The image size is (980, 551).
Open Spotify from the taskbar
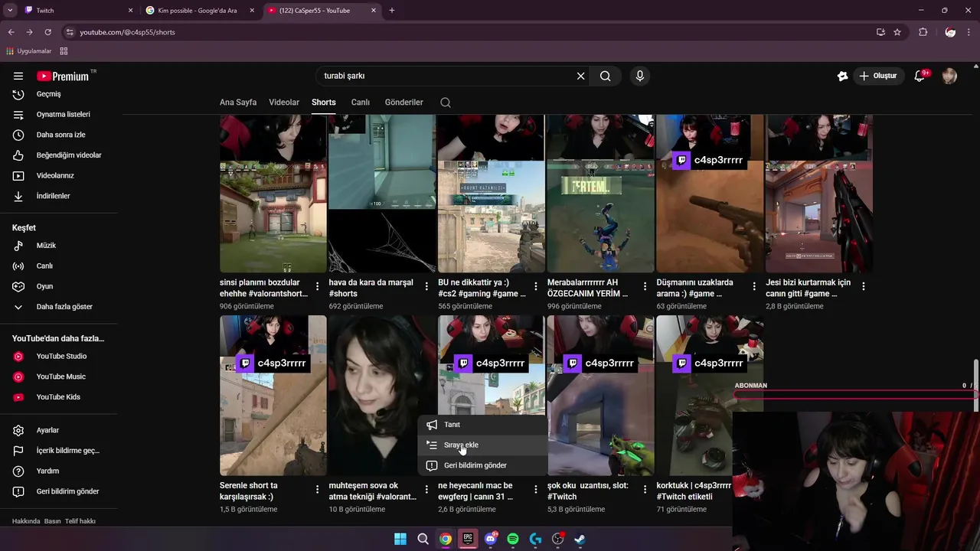(x=513, y=539)
